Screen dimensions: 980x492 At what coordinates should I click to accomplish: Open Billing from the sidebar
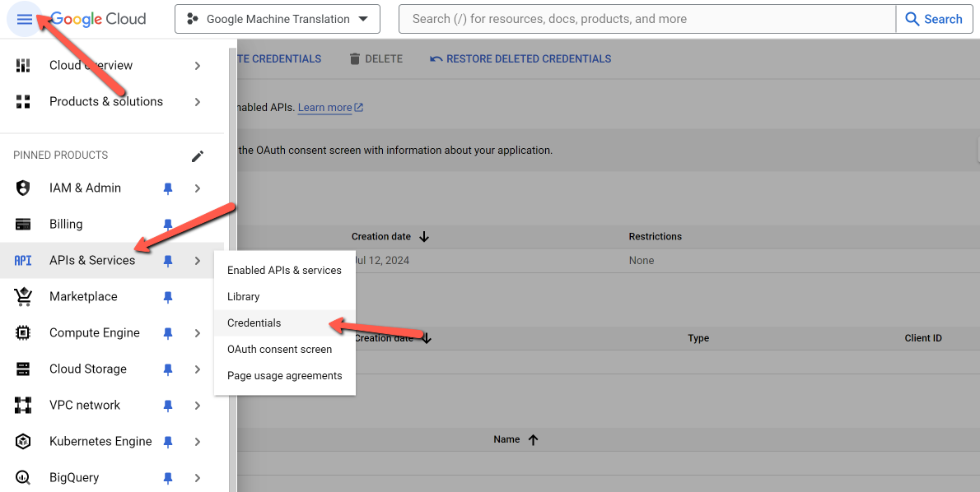coord(112,224)
